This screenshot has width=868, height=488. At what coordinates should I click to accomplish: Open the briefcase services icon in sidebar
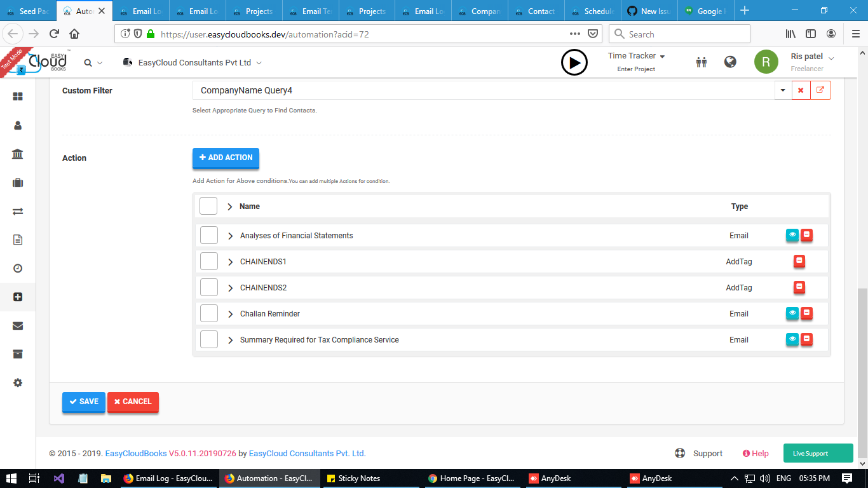click(x=17, y=182)
